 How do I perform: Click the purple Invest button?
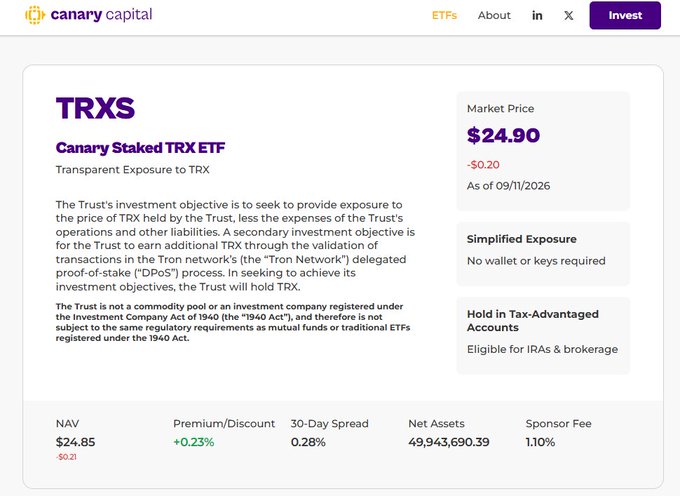pyautogui.click(x=625, y=15)
